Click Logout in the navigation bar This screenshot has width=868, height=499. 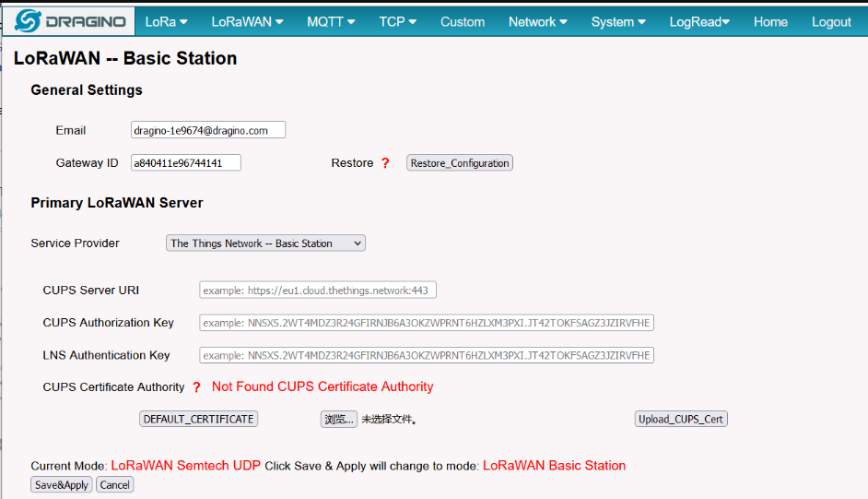point(831,21)
